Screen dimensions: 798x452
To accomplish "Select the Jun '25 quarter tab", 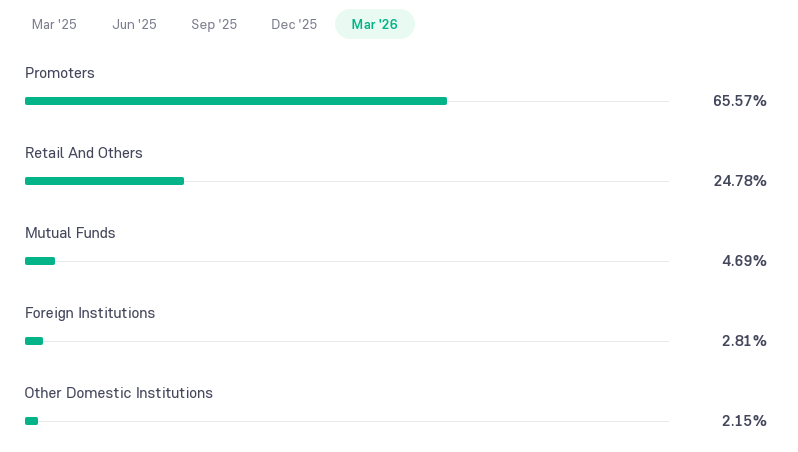I will pos(134,24).
